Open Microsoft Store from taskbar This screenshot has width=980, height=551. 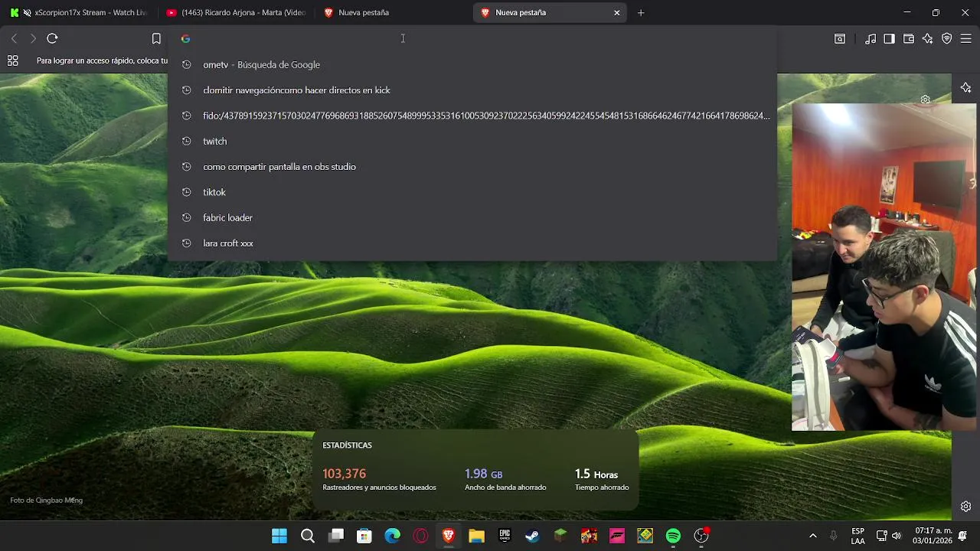click(x=364, y=536)
